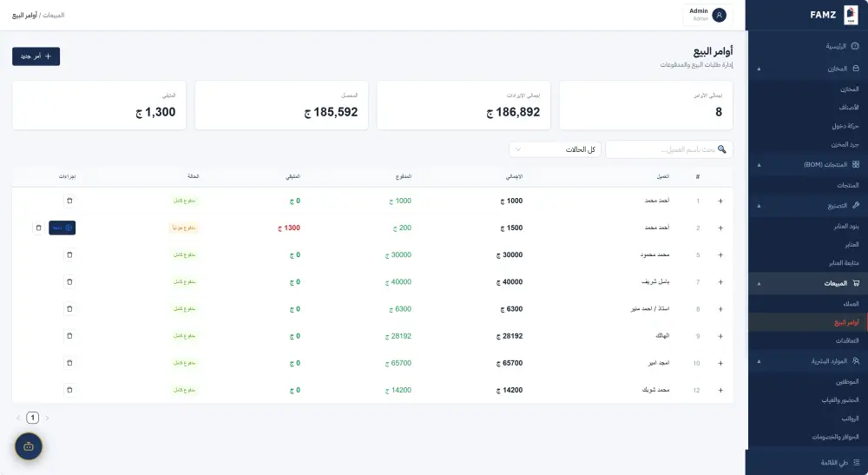Click the Admin user avatar icon

[x=719, y=15]
